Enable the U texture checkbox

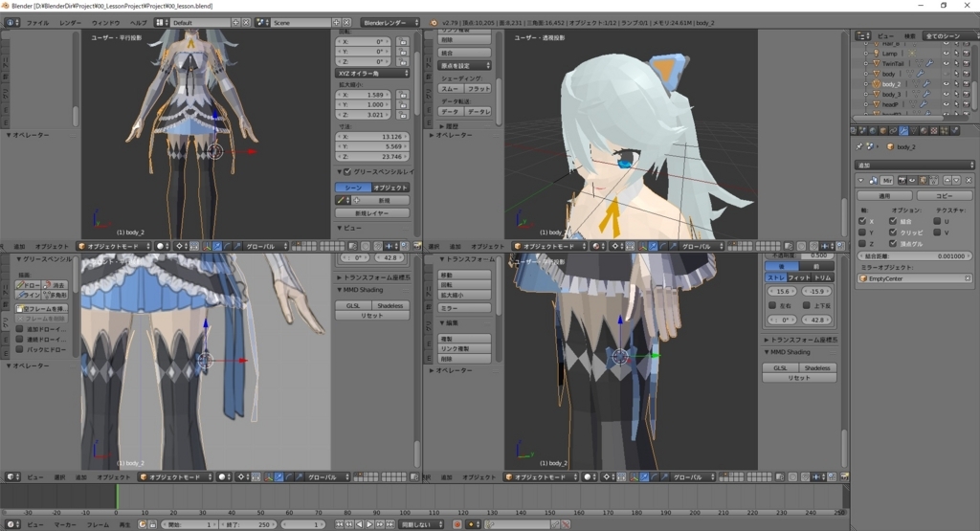[937, 221]
